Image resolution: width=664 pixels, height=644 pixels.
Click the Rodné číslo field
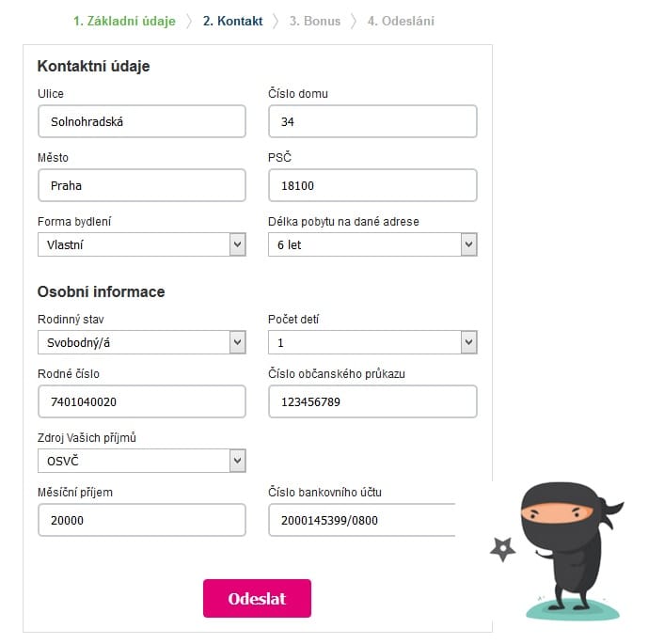tap(142, 401)
